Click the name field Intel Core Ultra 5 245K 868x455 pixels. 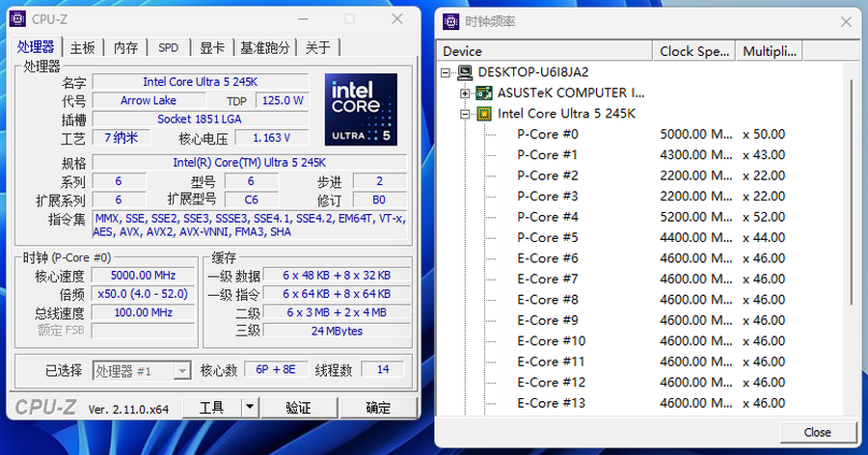click(x=201, y=82)
